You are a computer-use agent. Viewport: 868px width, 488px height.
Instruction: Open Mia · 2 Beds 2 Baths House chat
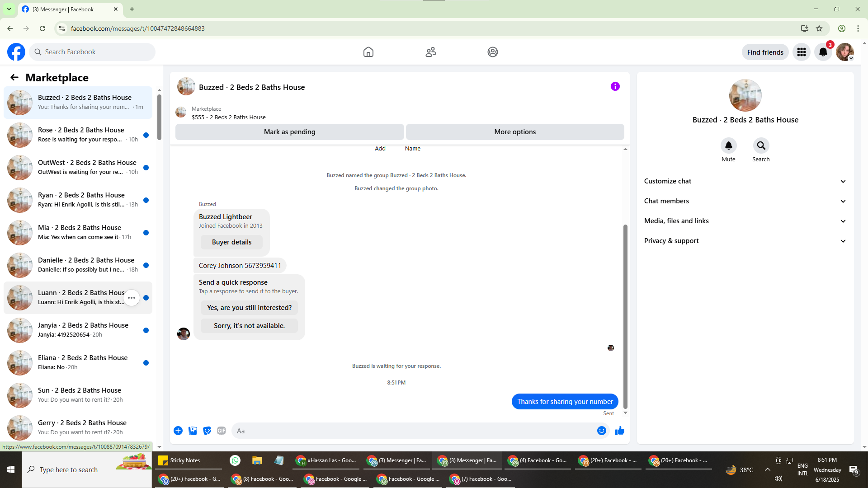coord(78,232)
